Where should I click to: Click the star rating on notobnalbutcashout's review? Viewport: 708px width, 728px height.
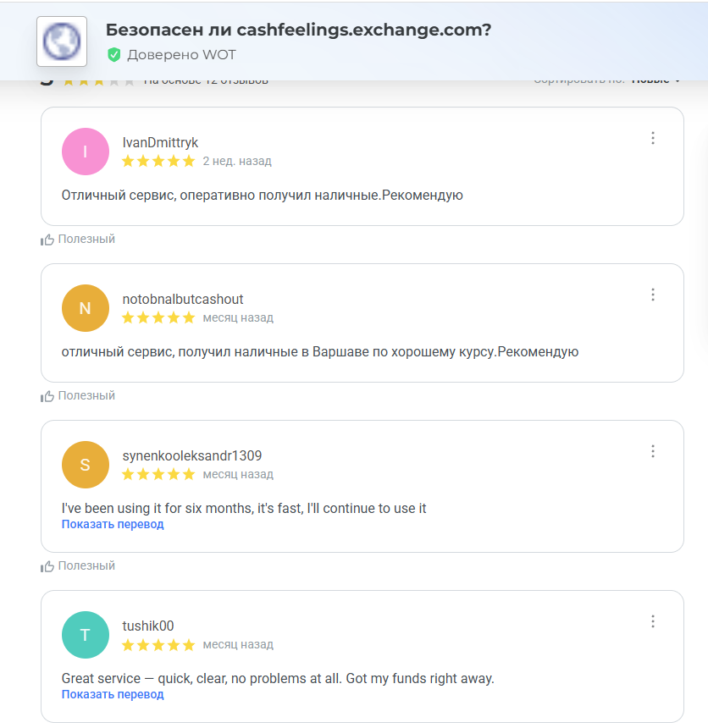point(158,318)
